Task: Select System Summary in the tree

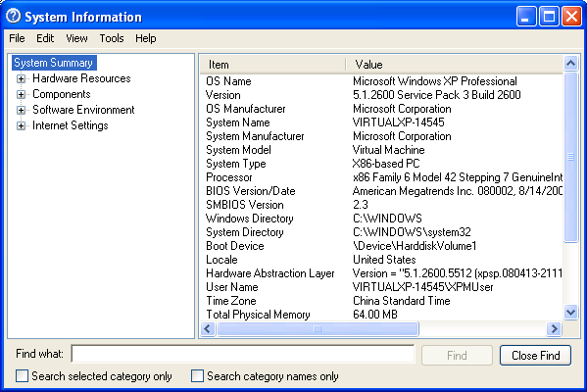Action: [54, 63]
